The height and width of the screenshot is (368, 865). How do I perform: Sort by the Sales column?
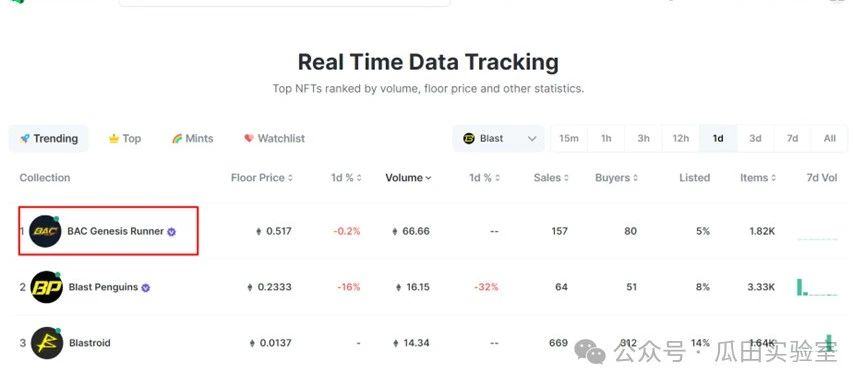coord(551,178)
